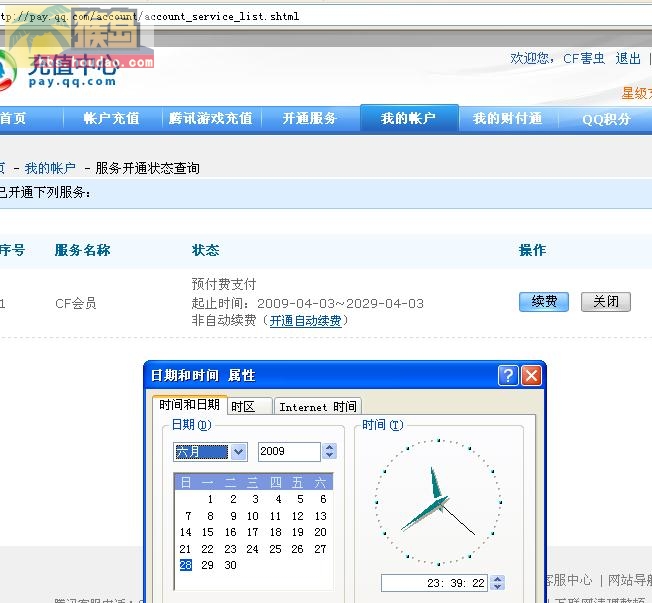Increase the time with the up arrow

pyautogui.click(x=497, y=578)
